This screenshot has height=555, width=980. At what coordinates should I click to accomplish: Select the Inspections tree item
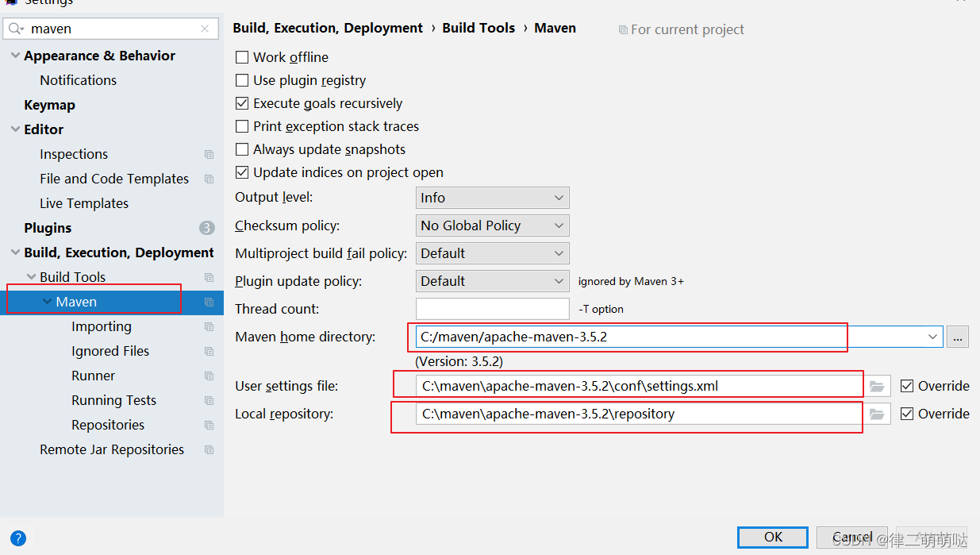(74, 154)
